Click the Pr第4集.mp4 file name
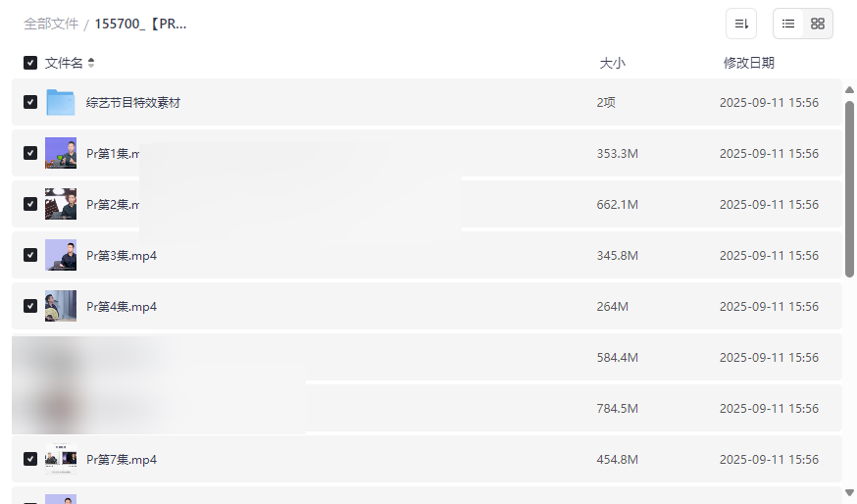 click(122, 307)
